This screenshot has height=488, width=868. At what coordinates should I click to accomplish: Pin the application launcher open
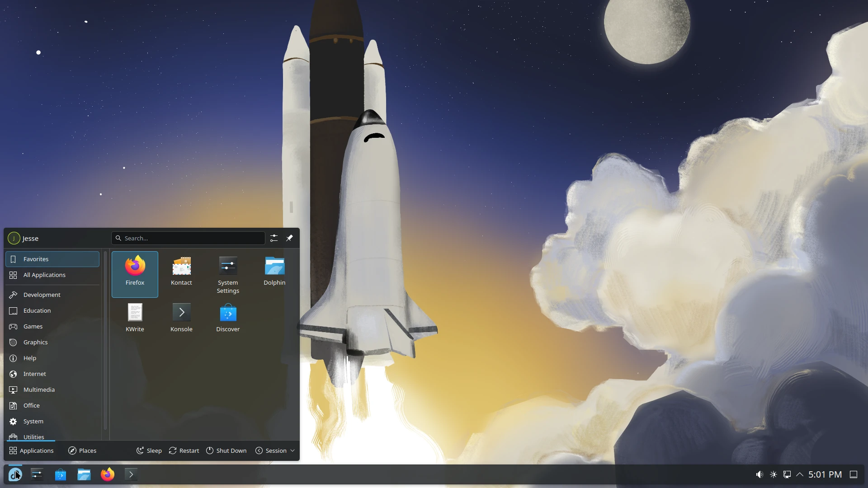pyautogui.click(x=290, y=238)
